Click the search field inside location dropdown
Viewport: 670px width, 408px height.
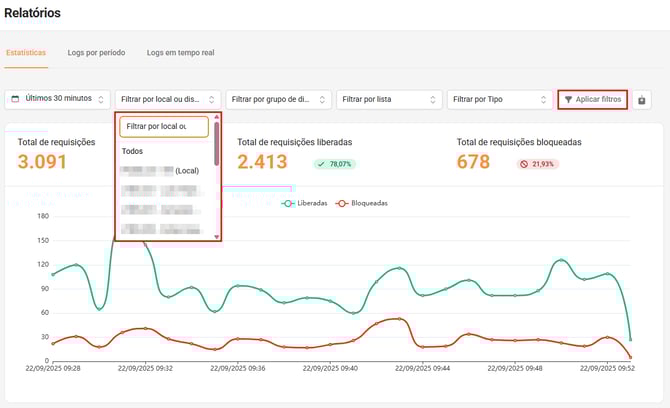(163, 126)
